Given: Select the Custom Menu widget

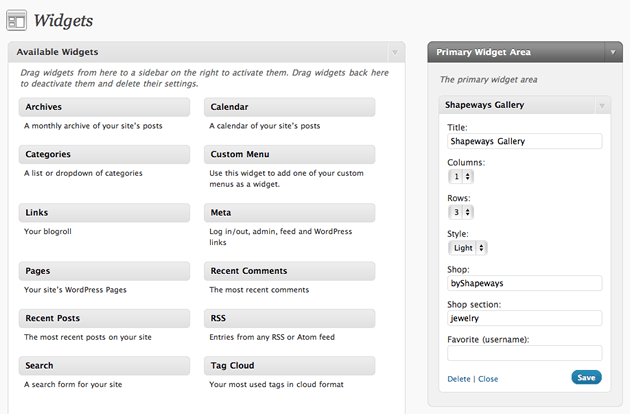Looking at the screenshot, I should coord(289,154).
